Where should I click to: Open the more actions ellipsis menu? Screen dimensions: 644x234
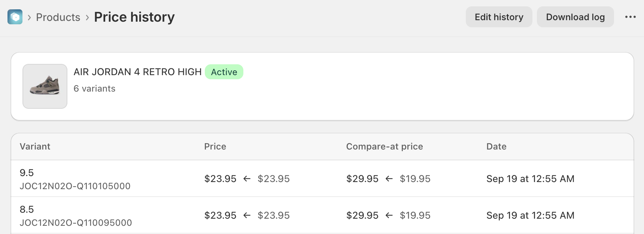pos(630,17)
